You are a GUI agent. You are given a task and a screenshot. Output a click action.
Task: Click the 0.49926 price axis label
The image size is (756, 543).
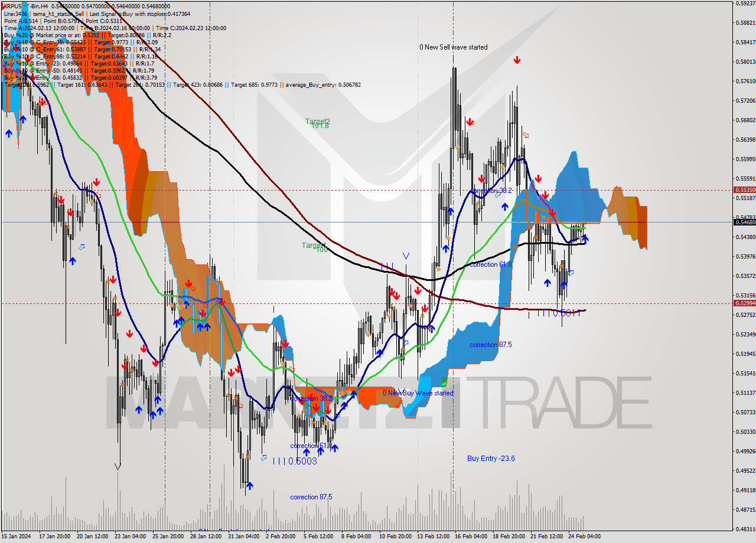pos(745,452)
